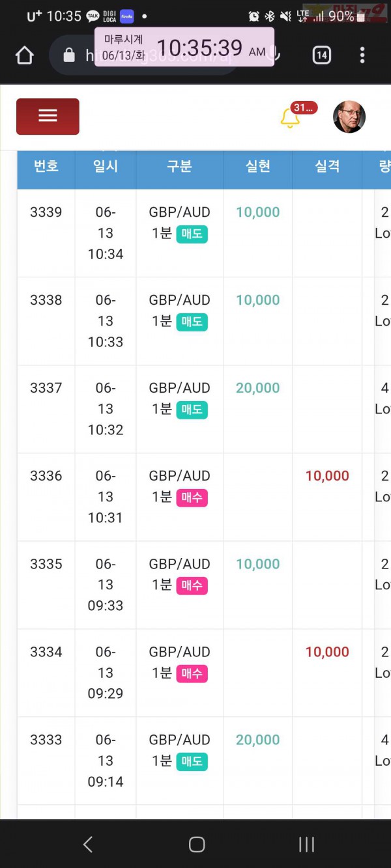
Task: Tap the user profile avatar
Action: [x=349, y=117]
